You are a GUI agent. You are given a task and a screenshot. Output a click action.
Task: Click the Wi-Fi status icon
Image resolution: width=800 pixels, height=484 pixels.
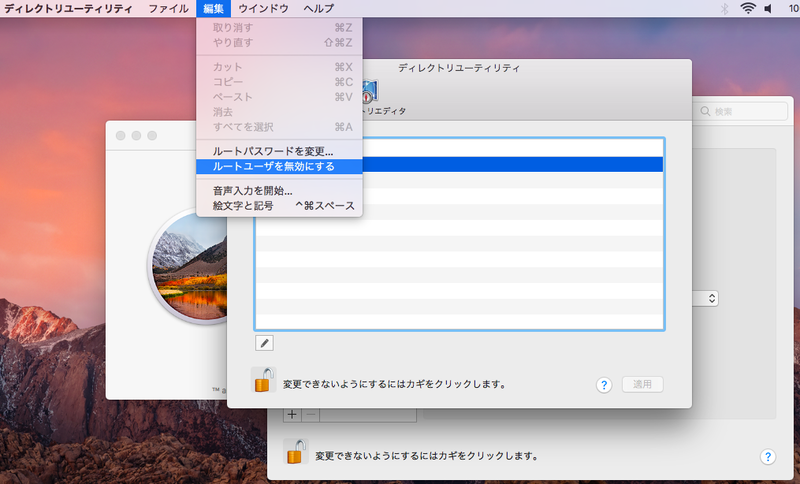pyautogui.click(x=747, y=8)
